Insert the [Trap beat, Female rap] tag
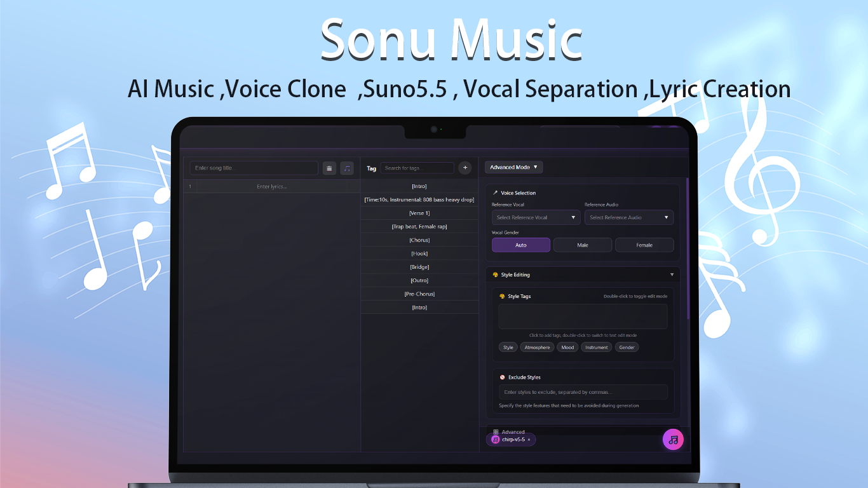 pyautogui.click(x=419, y=226)
